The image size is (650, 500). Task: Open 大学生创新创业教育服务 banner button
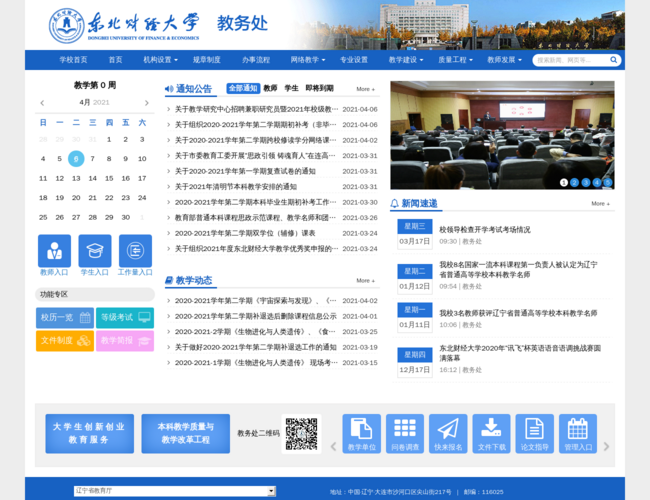(x=90, y=433)
